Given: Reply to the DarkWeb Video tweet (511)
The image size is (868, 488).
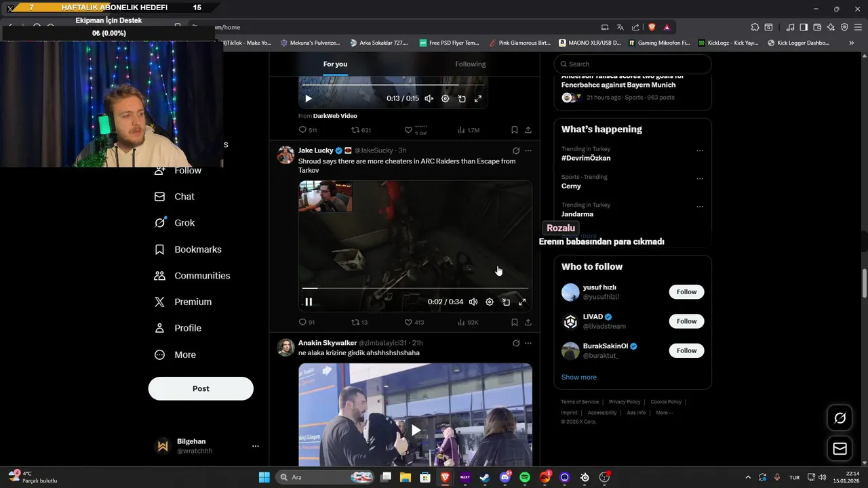Looking at the screenshot, I should pyautogui.click(x=308, y=129).
